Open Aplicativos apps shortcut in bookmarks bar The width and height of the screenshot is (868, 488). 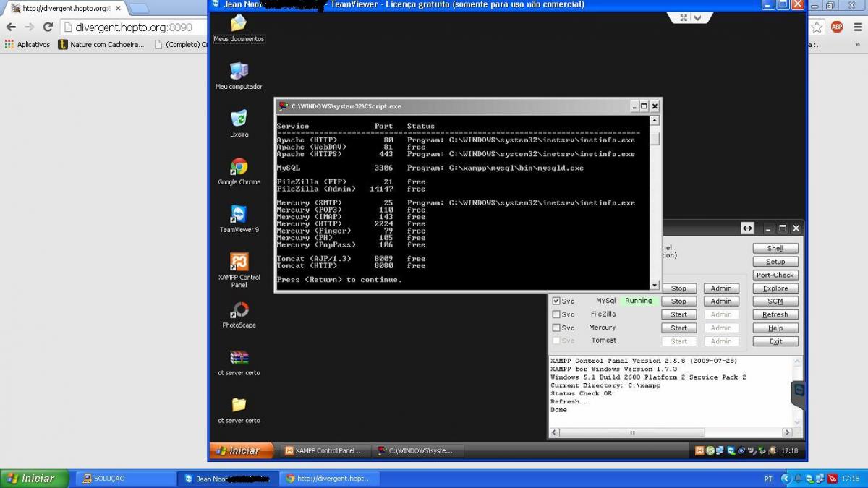tap(27, 44)
